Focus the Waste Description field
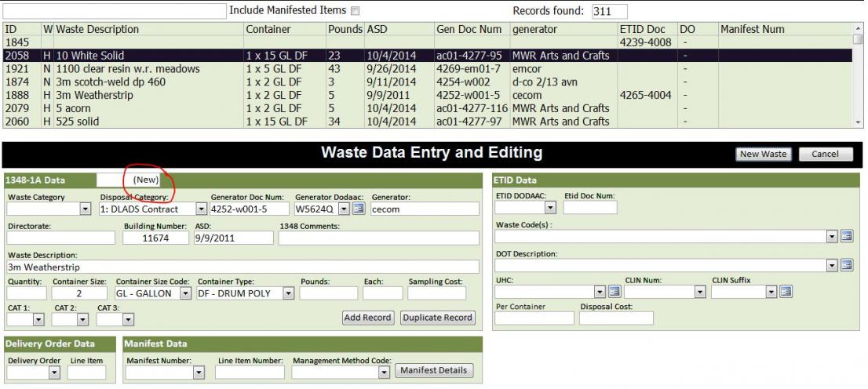This screenshot has height=389, width=868. point(243,267)
